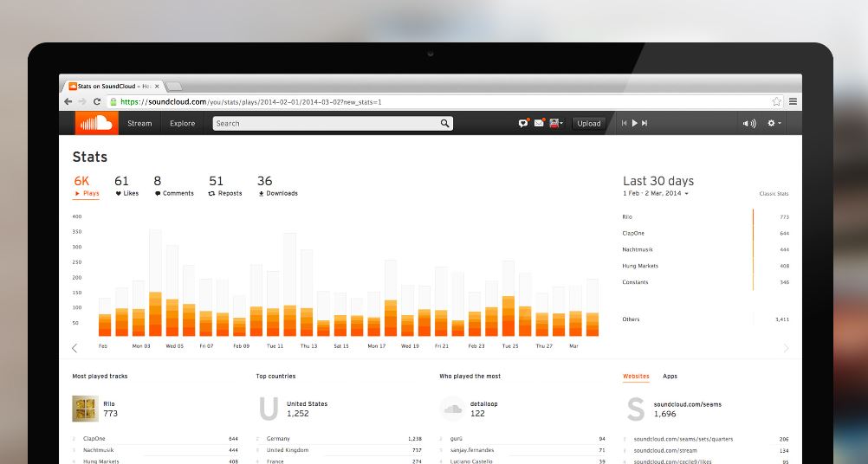Click the detailoop listener avatar
Image resolution: width=868 pixels, height=464 pixels.
[453, 409]
